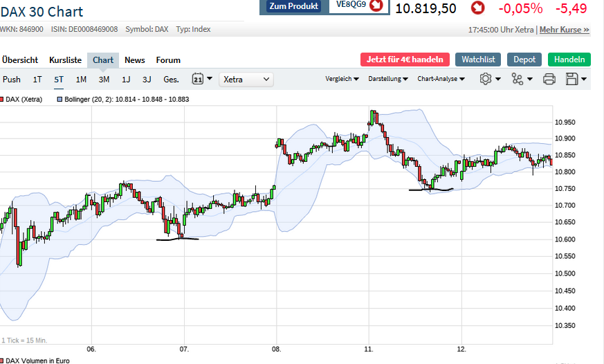Click red arrow icon beside VE8QG9

pos(377,6)
